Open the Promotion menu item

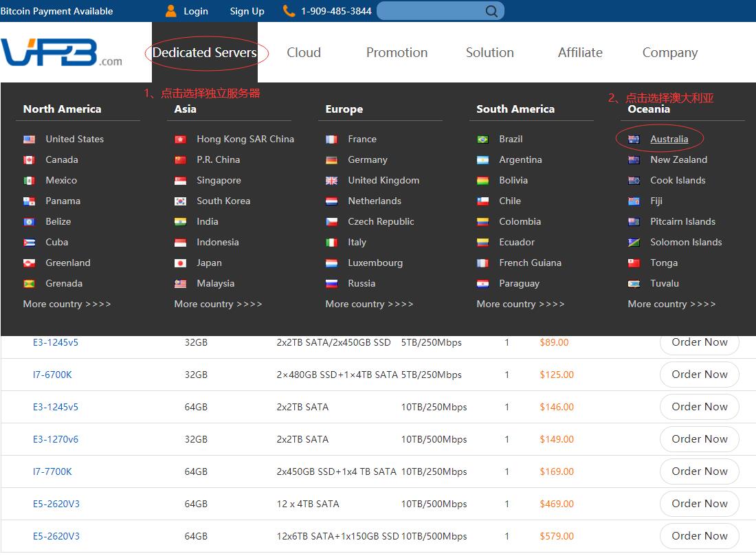click(x=397, y=53)
